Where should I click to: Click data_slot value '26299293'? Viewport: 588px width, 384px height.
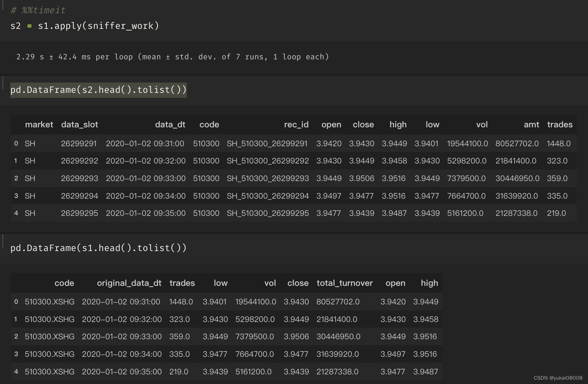[x=80, y=178]
